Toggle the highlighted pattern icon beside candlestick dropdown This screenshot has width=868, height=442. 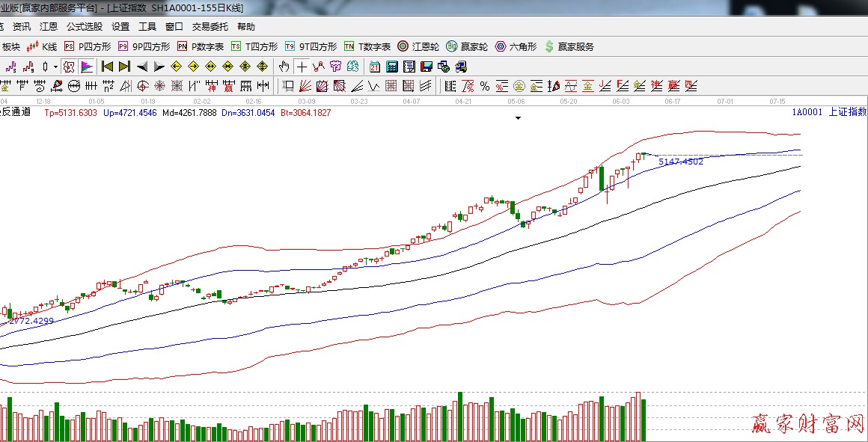click(x=69, y=67)
